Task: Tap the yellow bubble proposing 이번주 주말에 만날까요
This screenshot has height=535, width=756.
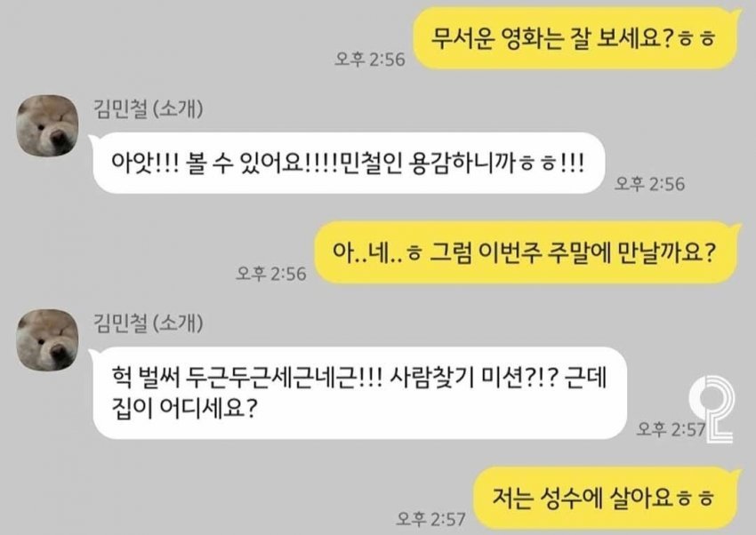Action: click(x=527, y=252)
